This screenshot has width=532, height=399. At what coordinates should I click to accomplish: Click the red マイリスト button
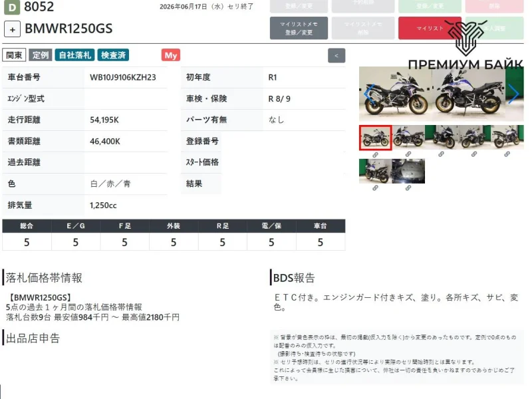pyautogui.click(x=430, y=28)
